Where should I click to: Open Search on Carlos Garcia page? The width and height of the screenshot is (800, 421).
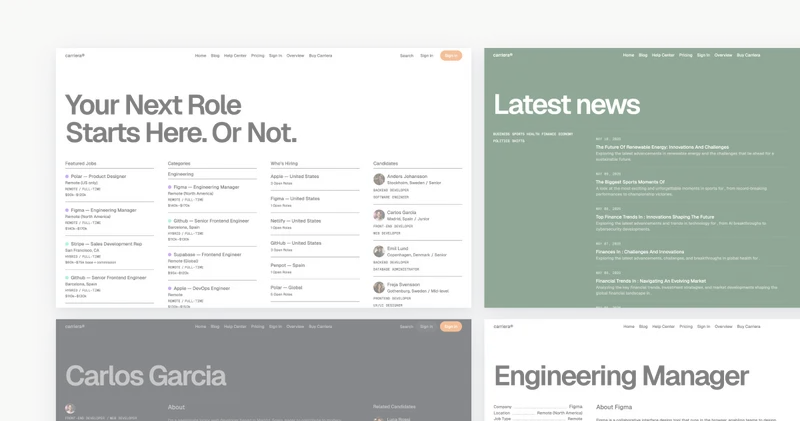407,327
